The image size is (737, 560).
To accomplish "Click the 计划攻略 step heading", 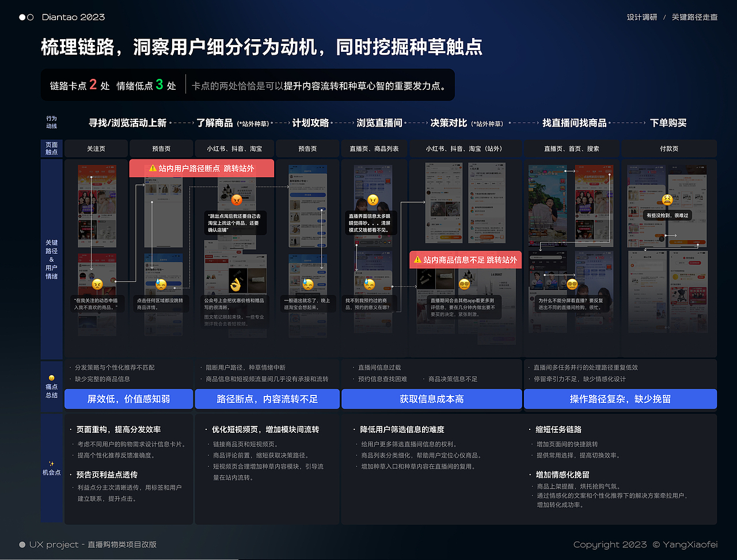I will (x=310, y=123).
